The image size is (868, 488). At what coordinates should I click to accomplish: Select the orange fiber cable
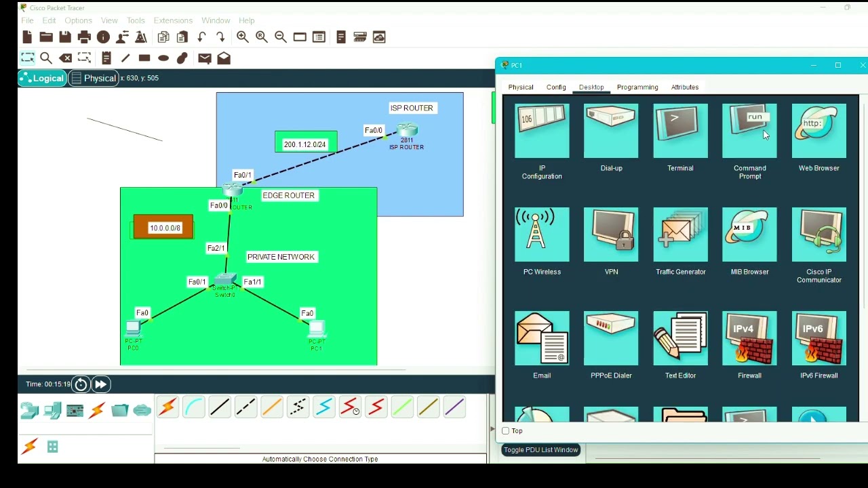point(272,407)
